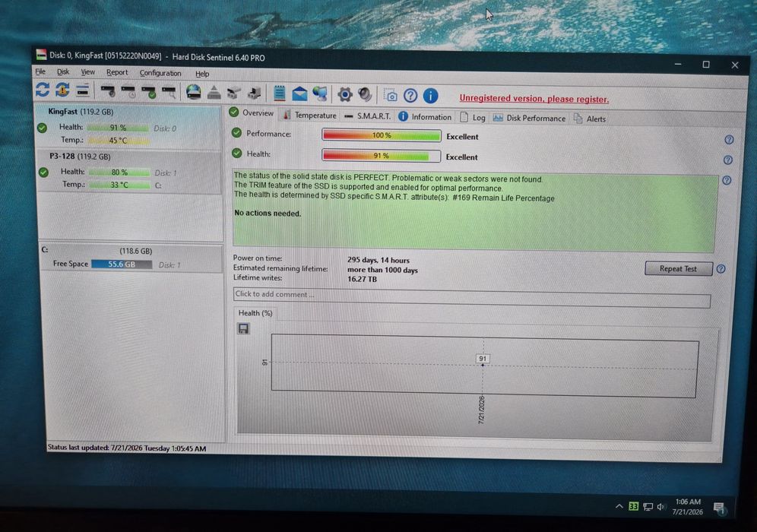Click the blue information about icon
The image size is (757, 532).
[430, 96]
